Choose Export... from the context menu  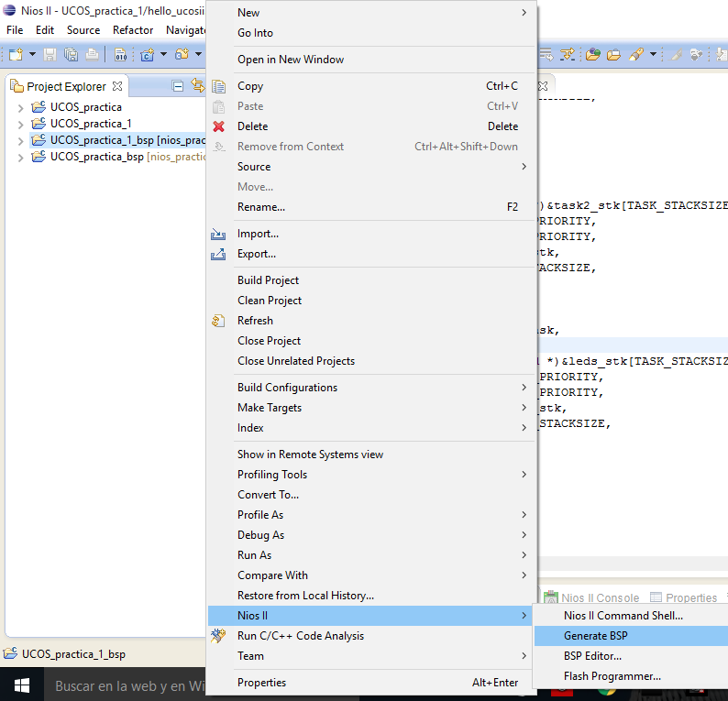click(371, 254)
